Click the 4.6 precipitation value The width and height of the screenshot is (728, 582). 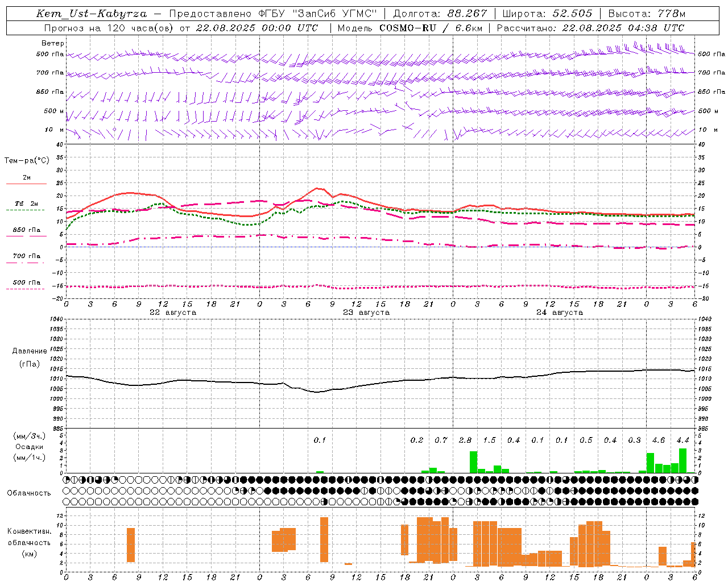point(659,440)
